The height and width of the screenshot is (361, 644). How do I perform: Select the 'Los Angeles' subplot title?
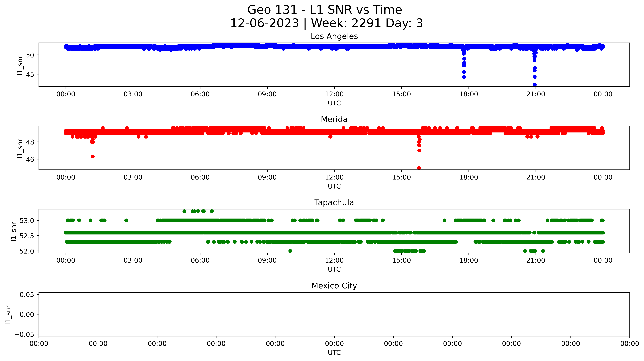[x=334, y=36]
